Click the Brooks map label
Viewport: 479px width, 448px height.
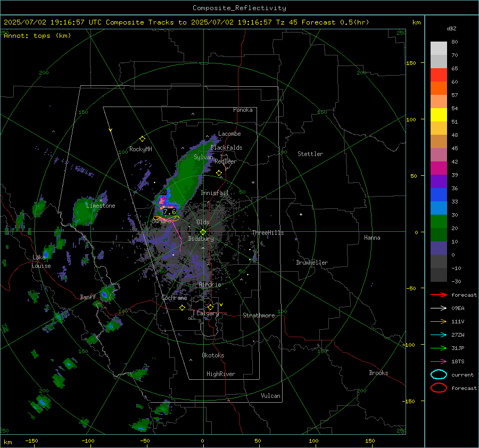378,373
